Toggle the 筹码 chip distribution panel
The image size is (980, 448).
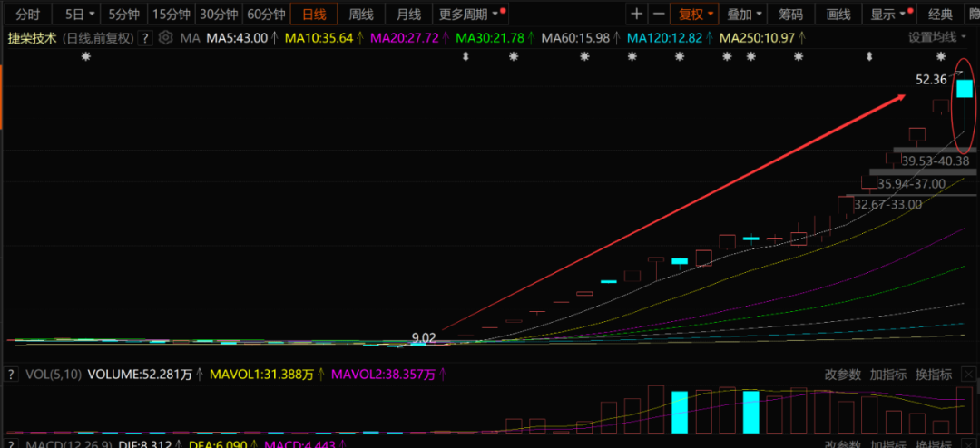coord(791,14)
